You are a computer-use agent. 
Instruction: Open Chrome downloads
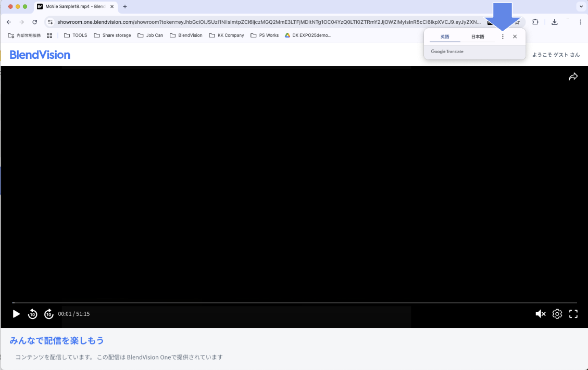tap(555, 22)
